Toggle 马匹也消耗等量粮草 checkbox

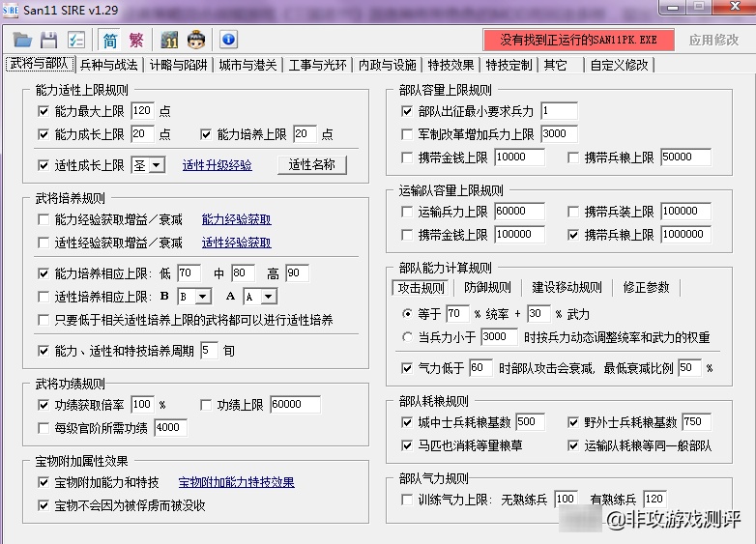pos(407,445)
